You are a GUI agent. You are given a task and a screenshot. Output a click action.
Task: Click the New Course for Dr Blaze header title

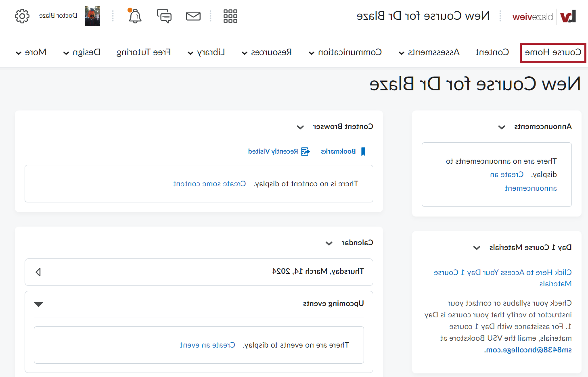(x=423, y=16)
